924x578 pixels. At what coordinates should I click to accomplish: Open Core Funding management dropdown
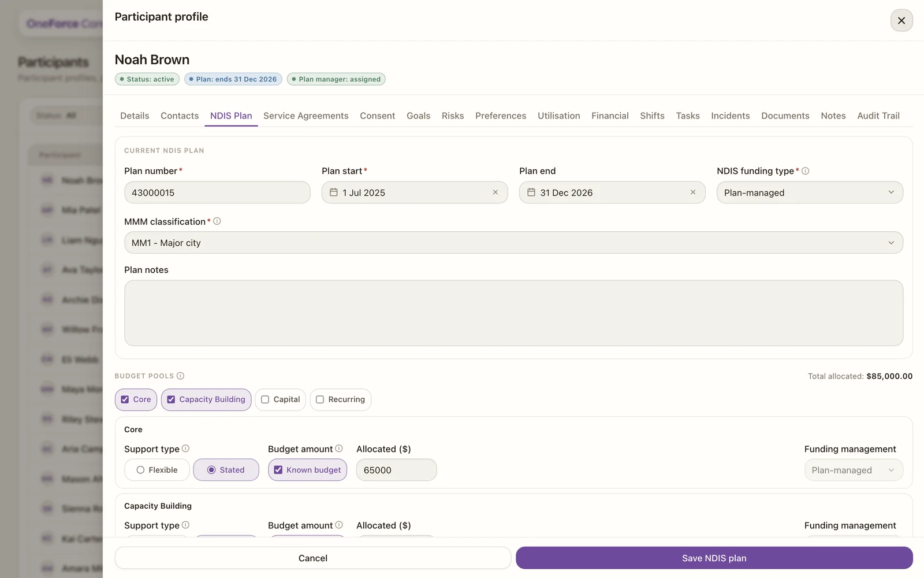click(853, 470)
